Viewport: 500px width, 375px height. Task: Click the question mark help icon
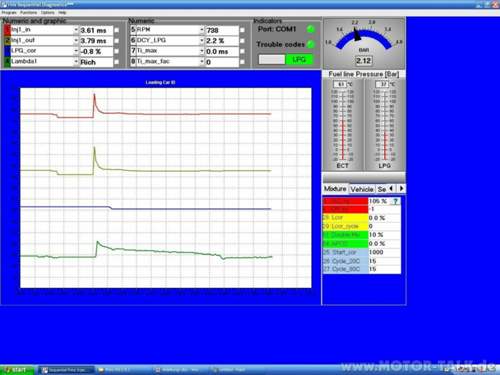pos(395,201)
